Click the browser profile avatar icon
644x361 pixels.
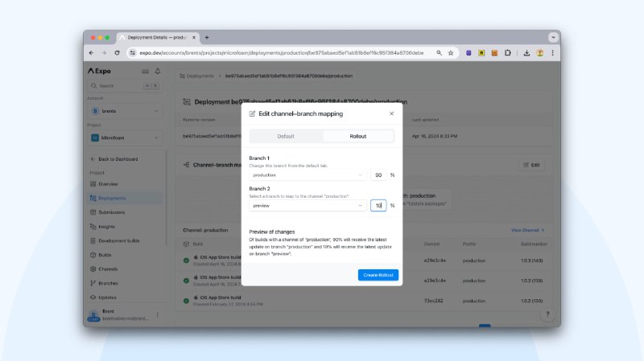coord(539,53)
